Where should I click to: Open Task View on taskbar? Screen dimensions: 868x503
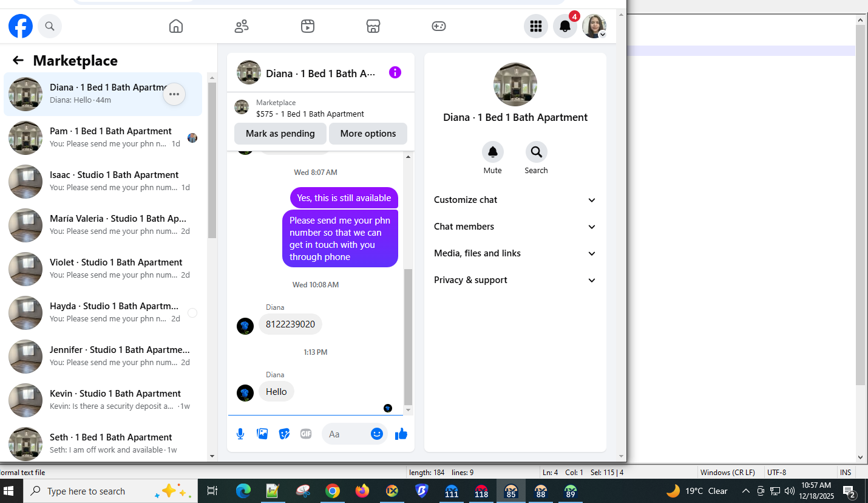pos(212,491)
